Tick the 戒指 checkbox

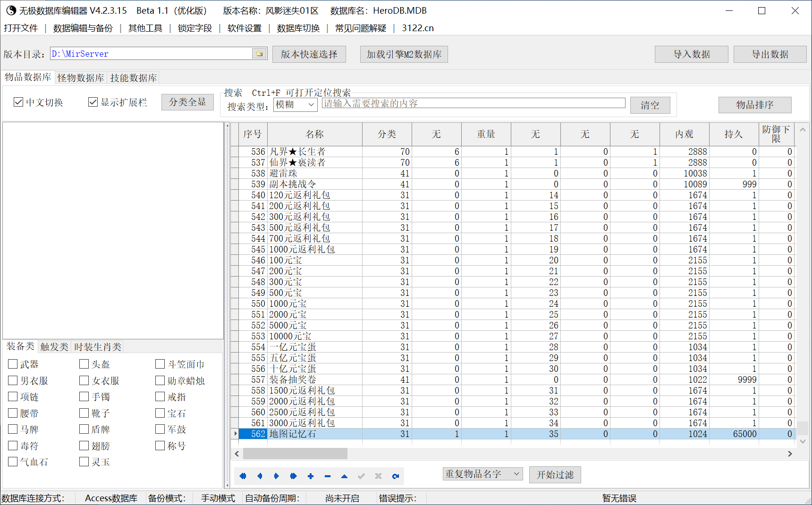tap(160, 396)
